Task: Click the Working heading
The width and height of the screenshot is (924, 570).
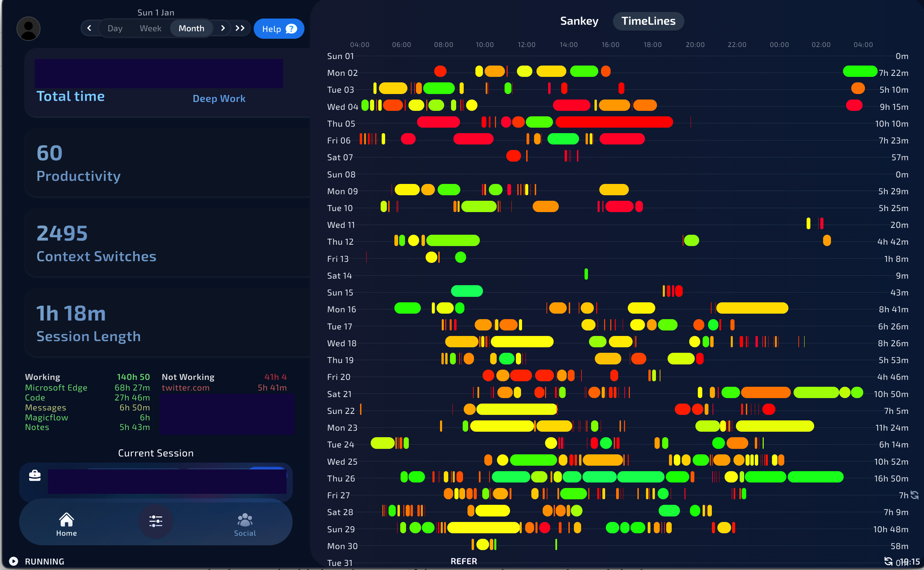Action: pos(43,377)
